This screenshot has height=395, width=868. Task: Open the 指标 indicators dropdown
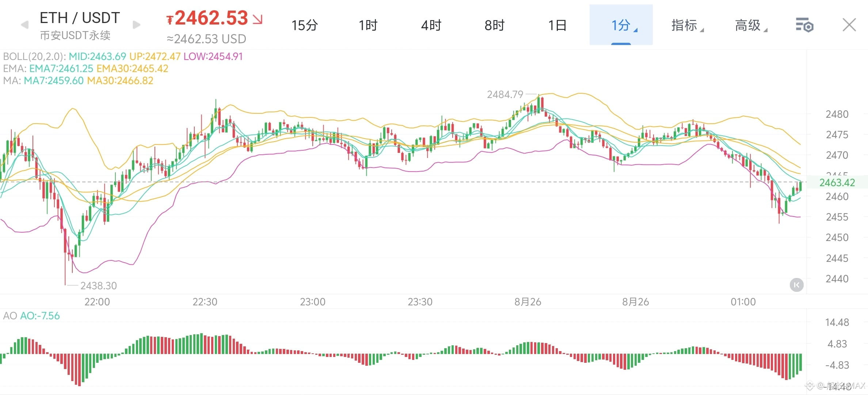click(687, 25)
